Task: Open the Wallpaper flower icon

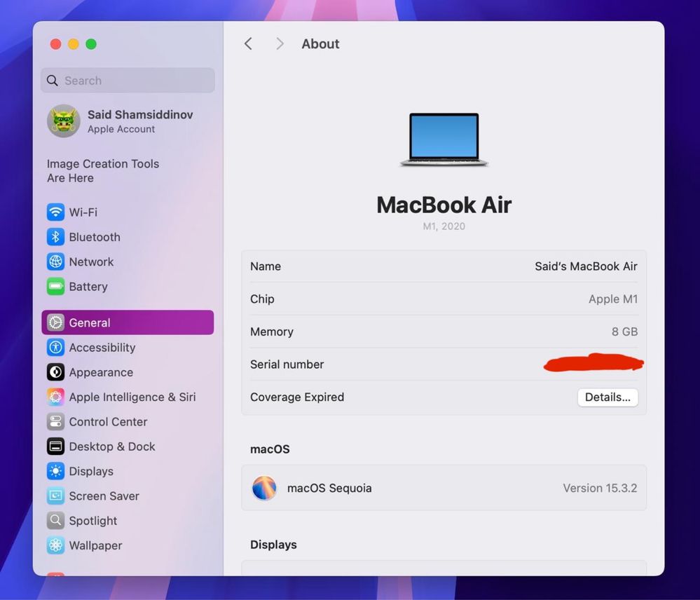Action: [55, 545]
